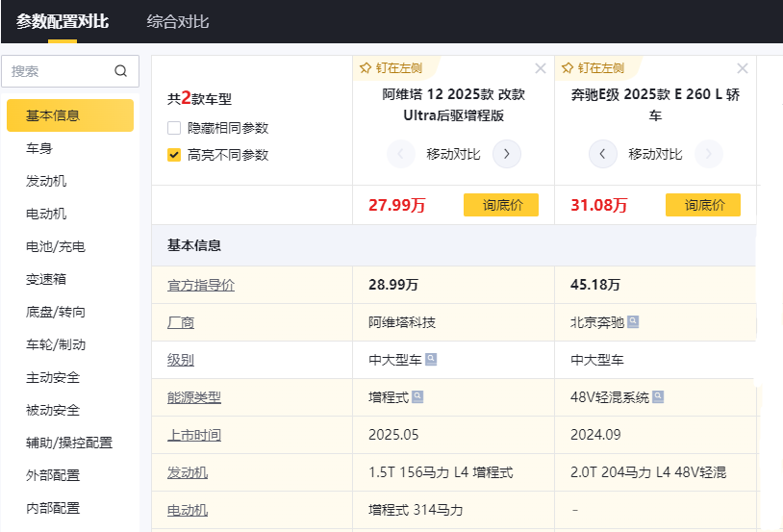
Task: Jump to 被动安全 section
Action: point(53,410)
